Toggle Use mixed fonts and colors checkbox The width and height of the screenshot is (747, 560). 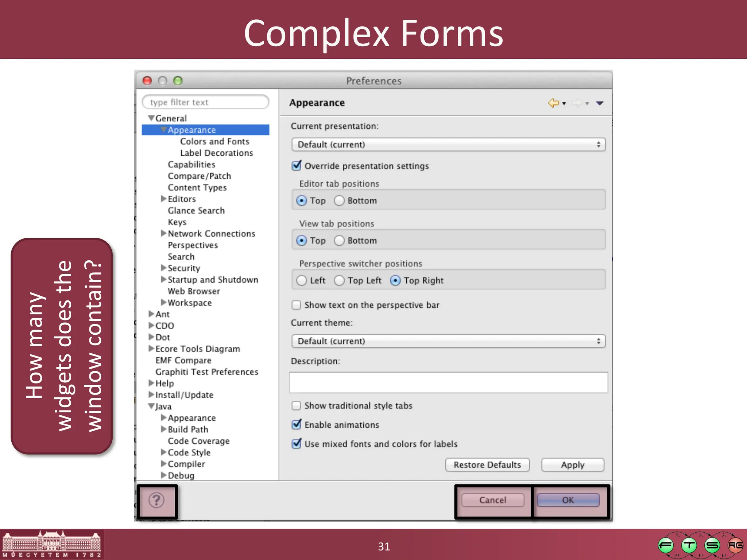[x=297, y=444]
